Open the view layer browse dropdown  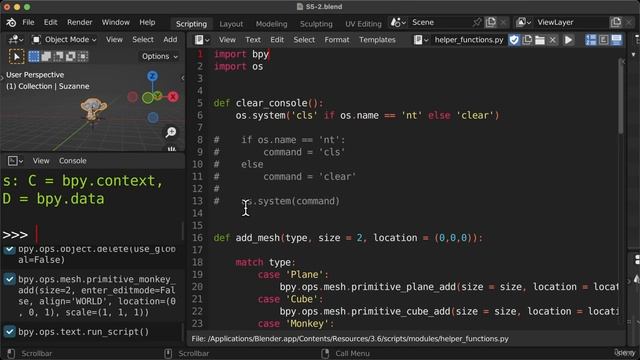[x=523, y=22]
